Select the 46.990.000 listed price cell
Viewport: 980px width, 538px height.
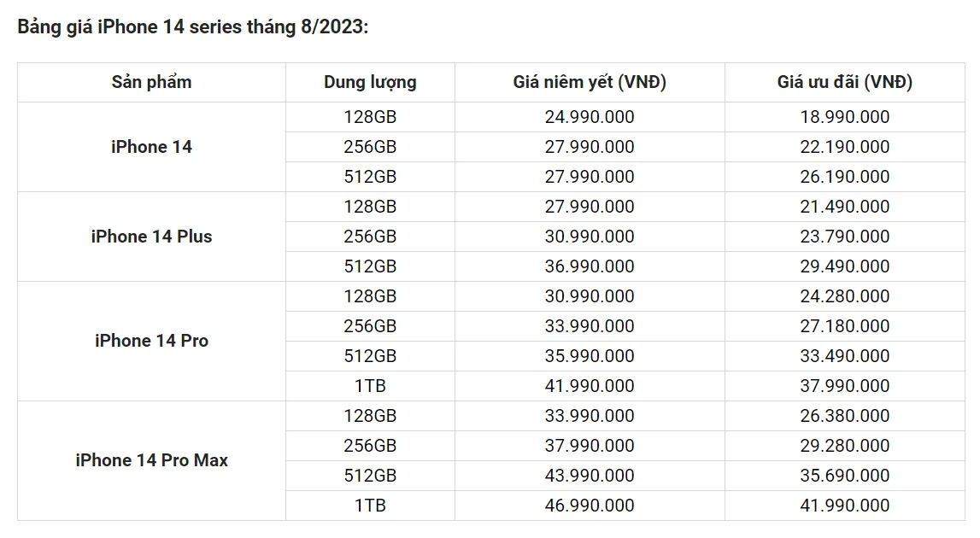coord(590,506)
